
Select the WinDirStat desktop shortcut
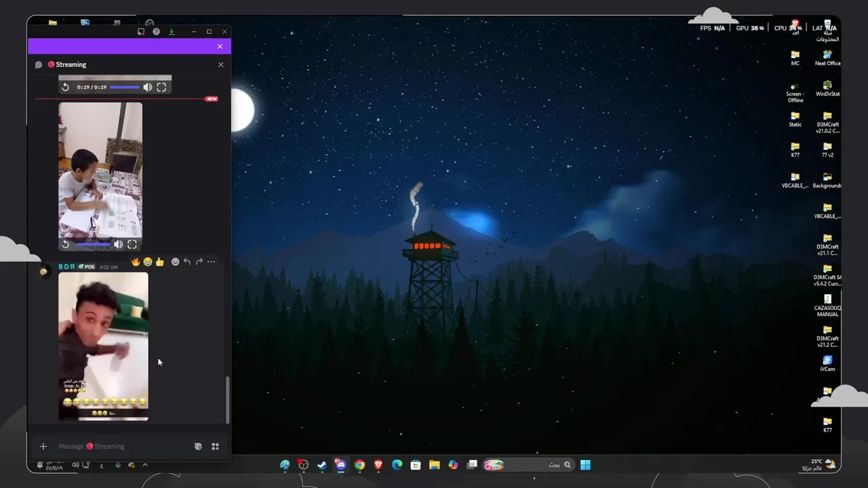[827, 89]
